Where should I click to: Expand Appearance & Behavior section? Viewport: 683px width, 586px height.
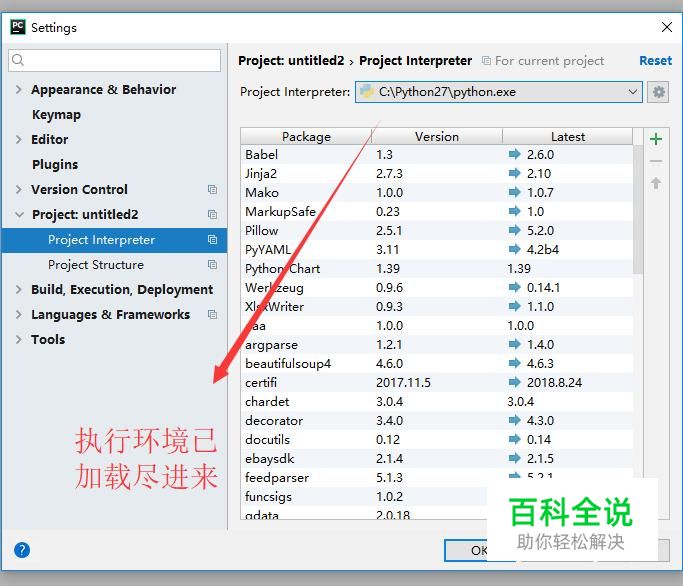18,89
